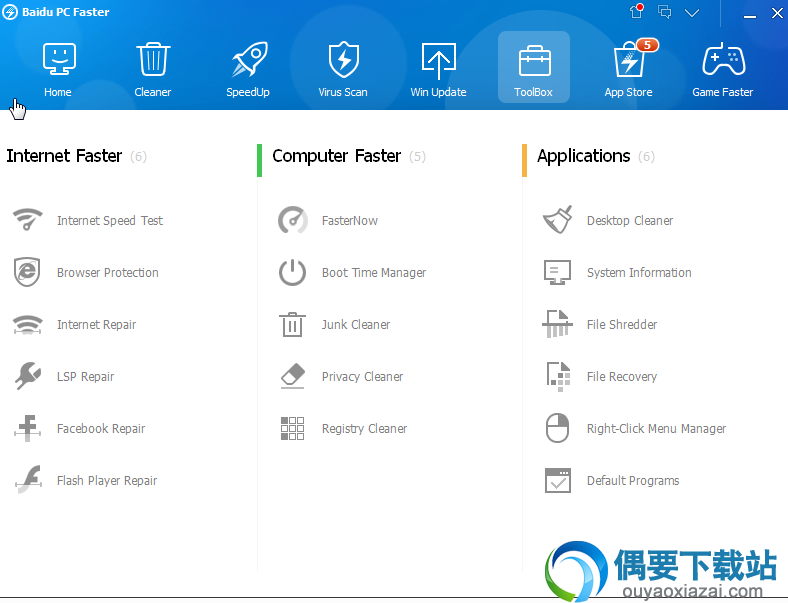The height and width of the screenshot is (603, 788).
Task: Open the SpeedUp rocket icon
Action: [x=249, y=59]
